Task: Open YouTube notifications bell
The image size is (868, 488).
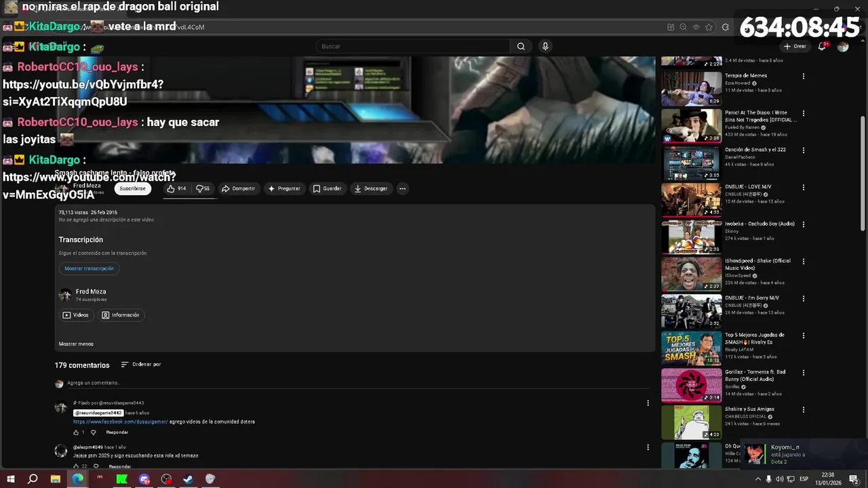Action: click(x=822, y=46)
